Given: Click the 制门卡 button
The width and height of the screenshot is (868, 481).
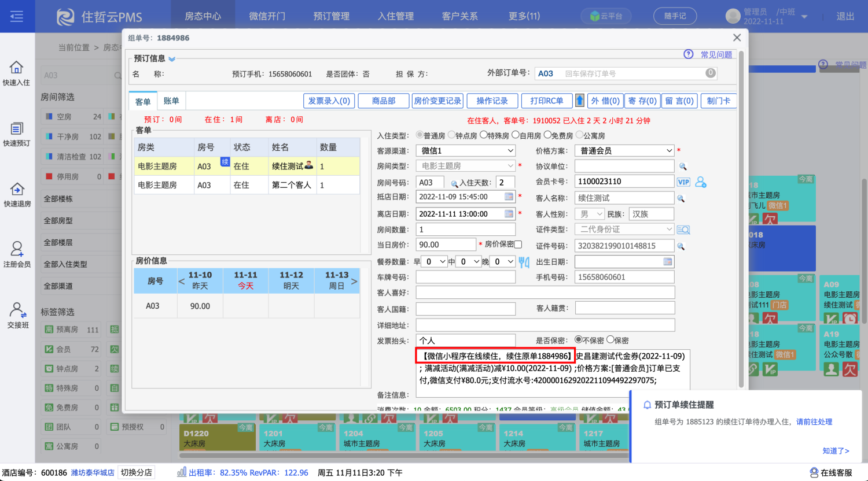Looking at the screenshot, I should pos(719,101).
